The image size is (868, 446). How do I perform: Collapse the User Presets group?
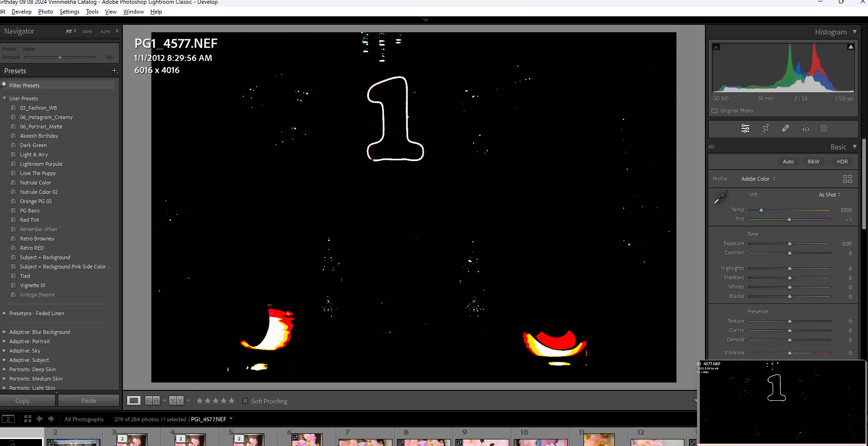5,99
